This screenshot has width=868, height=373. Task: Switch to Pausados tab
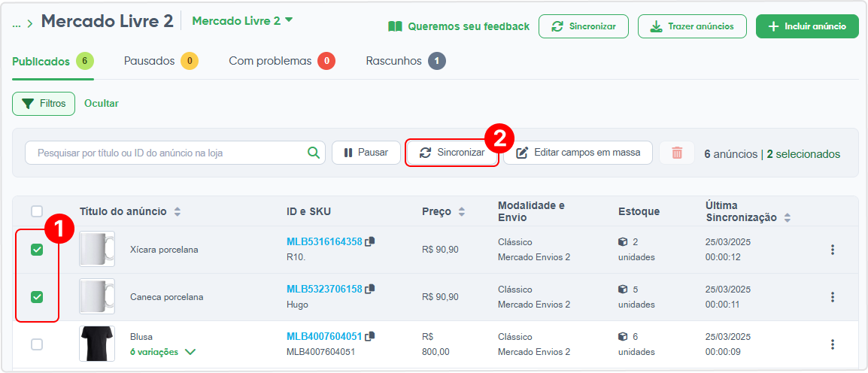tap(161, 61)
